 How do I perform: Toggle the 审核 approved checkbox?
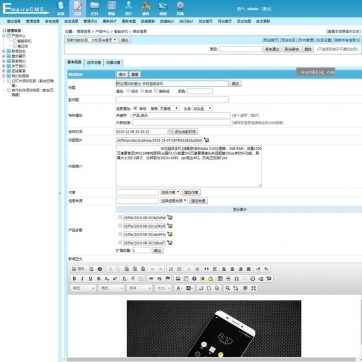tap(135, 108)
